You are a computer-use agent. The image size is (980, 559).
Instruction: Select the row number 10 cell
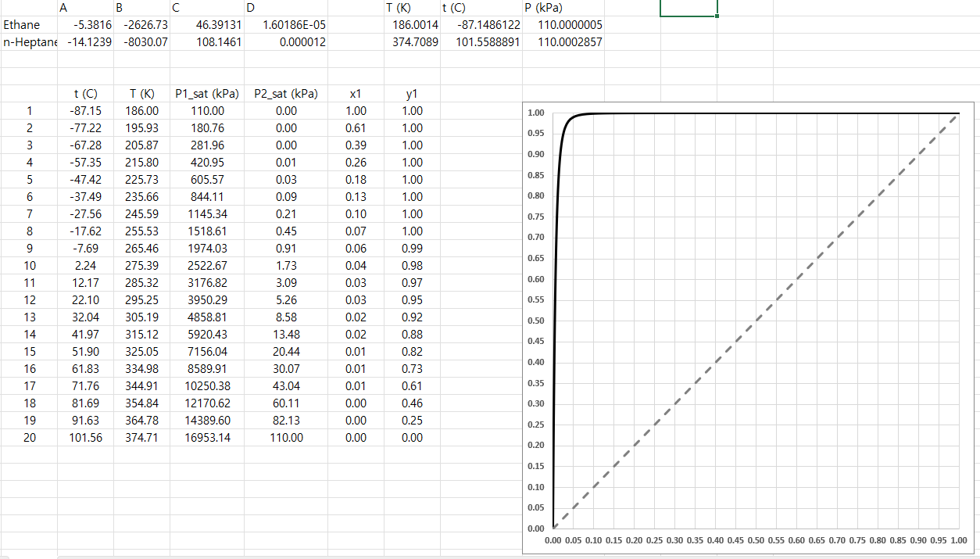click(29, 266)
